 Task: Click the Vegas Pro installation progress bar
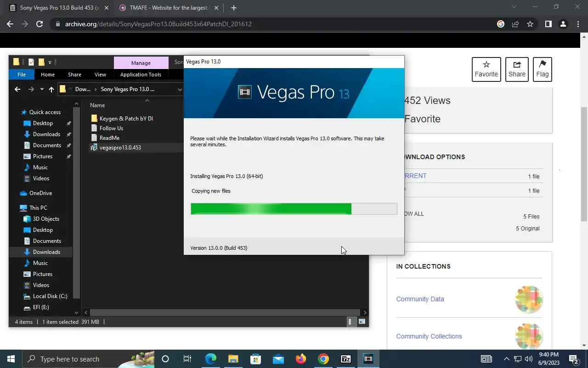[x=294, y=209]
